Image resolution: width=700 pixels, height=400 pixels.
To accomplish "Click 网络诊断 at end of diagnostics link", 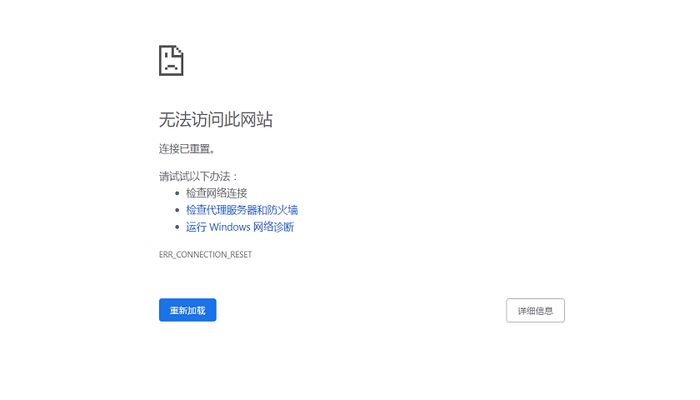I will pos(278,227).
